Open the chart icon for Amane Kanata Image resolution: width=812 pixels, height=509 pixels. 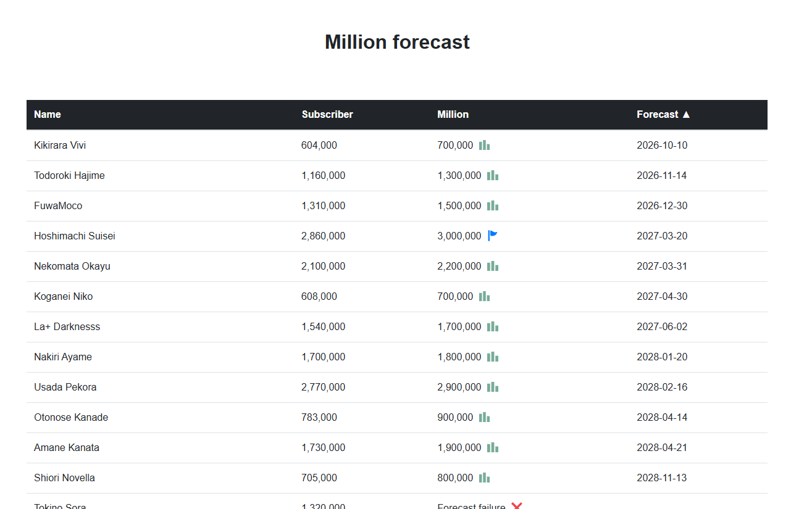click(493, 448)
